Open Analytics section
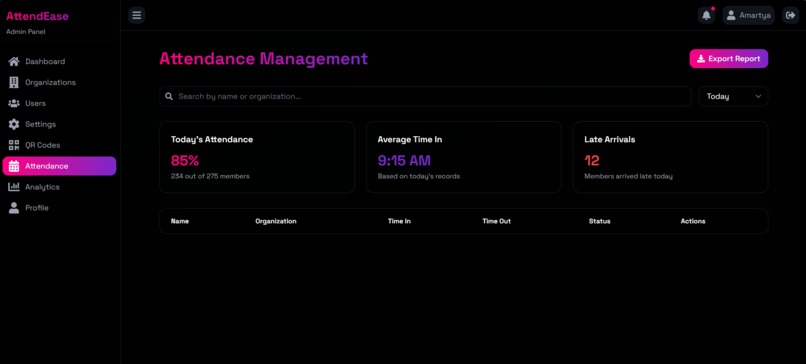The width and height of the screenshot is (806, 364). [59, 187]
